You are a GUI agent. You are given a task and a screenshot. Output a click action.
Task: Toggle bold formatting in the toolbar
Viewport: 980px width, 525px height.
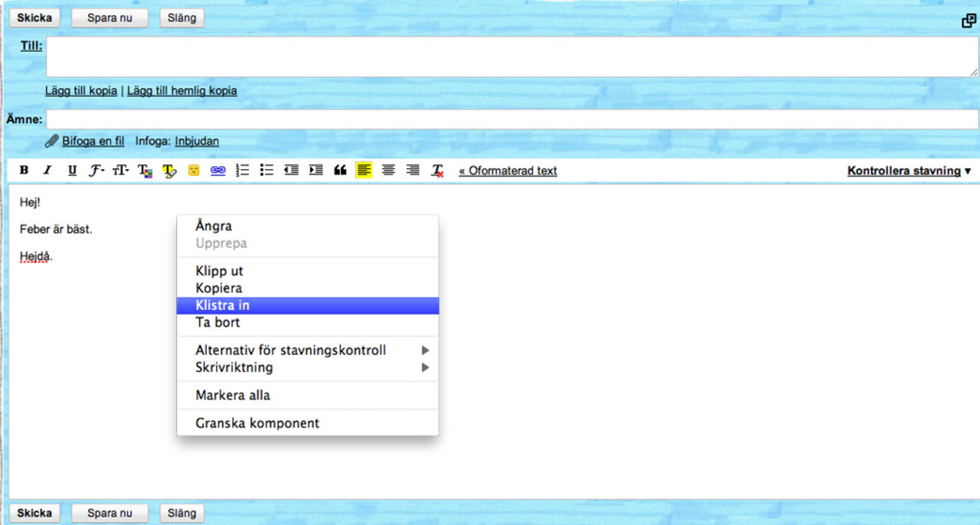[x=24, y=170]
